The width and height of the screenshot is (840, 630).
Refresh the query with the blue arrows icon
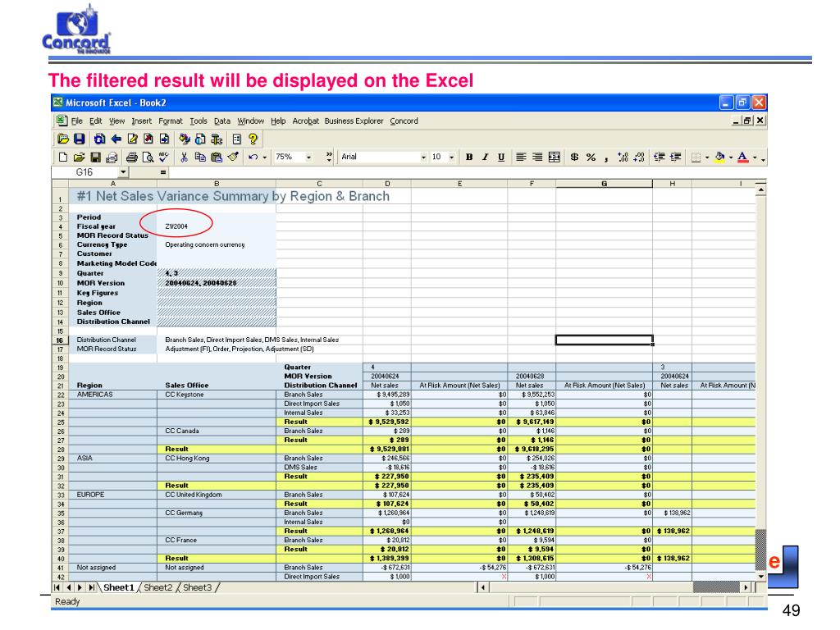pos(99,139)
